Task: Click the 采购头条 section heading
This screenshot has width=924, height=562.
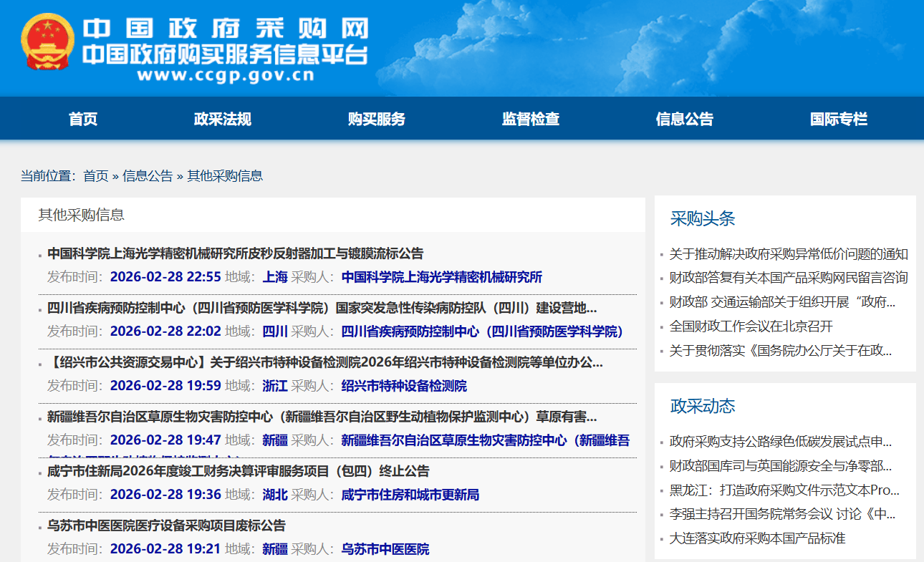Action: pos(703,219)
